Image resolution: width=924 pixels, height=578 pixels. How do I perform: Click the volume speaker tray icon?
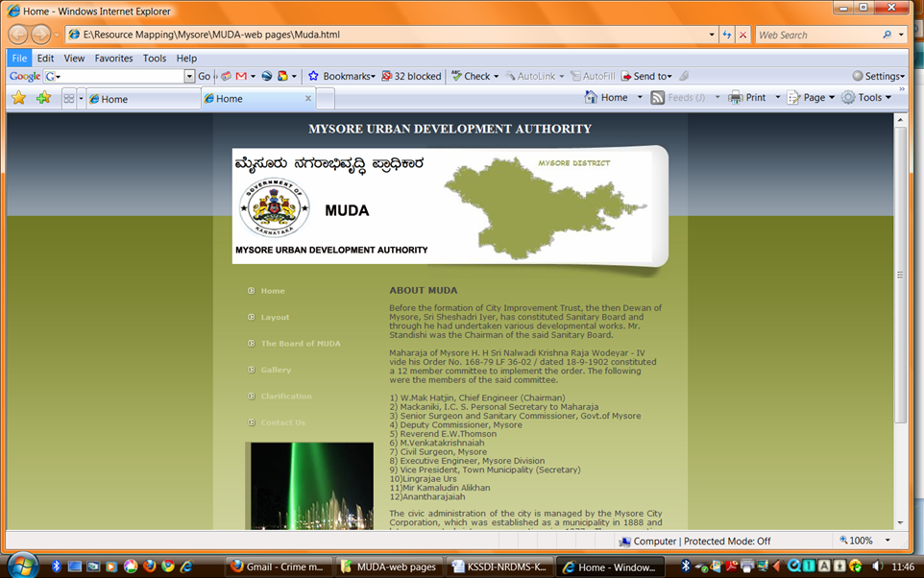(x=877, y=566)
